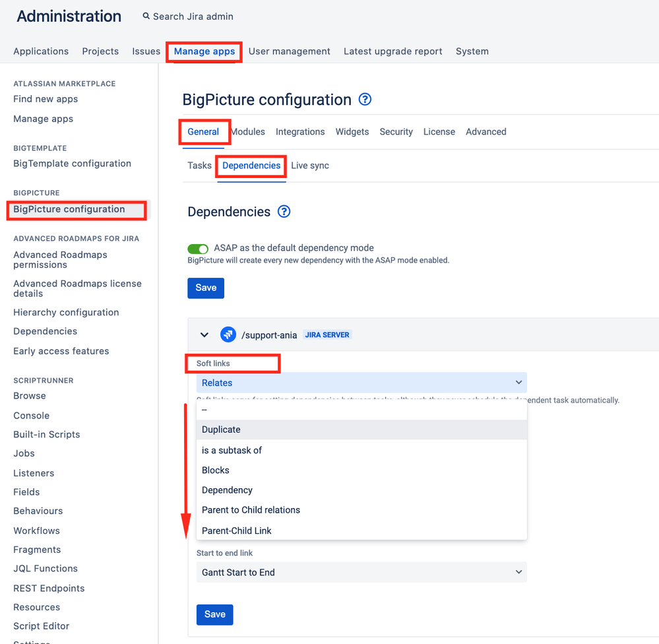Open the Applications admin tab
659x644 pixels.
41,51
